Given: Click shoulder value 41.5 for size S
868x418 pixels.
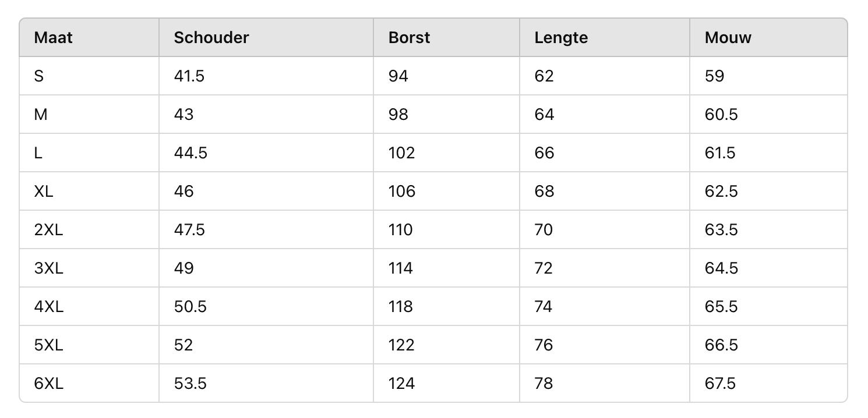Looking at the screenshot, I should [x=189, y=76].
